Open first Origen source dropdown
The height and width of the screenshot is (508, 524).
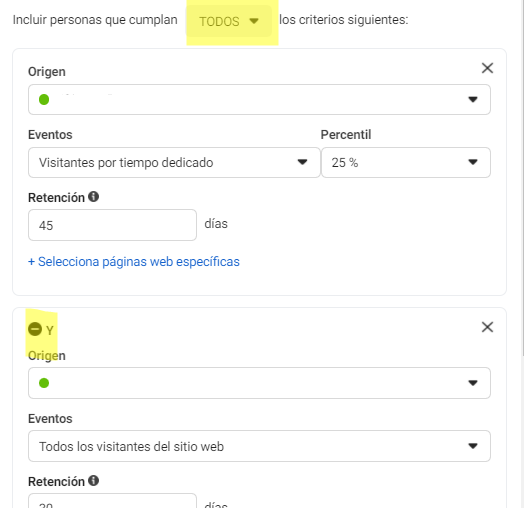point(259,100)
